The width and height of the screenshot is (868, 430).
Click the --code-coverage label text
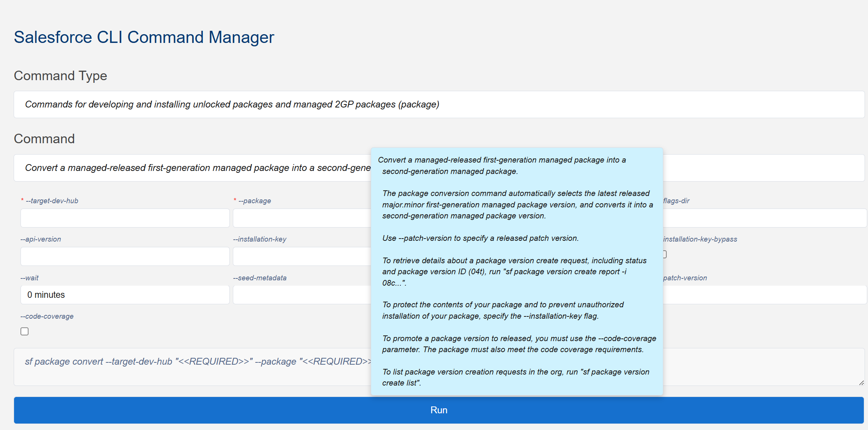pos(47,316)
